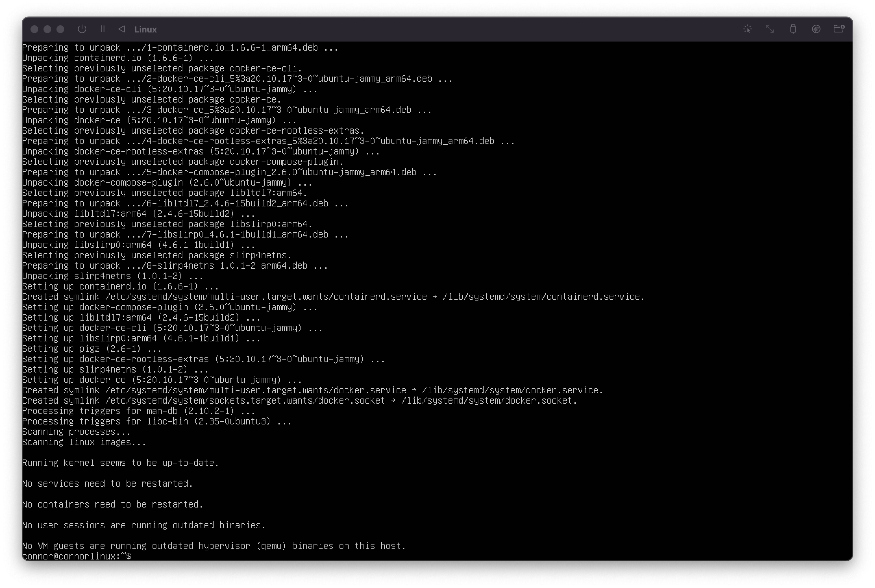Click the docker.socket symlink line
The image size is (875, 588).
click(x=299, y=400)
